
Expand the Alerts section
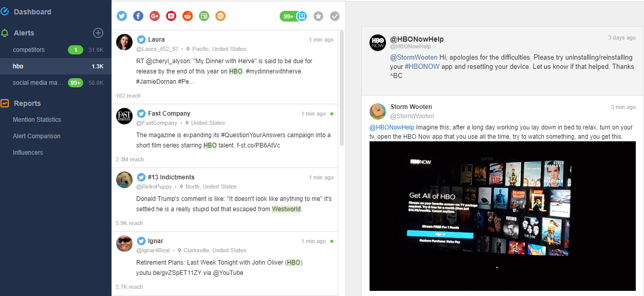[x=24, y=33]
